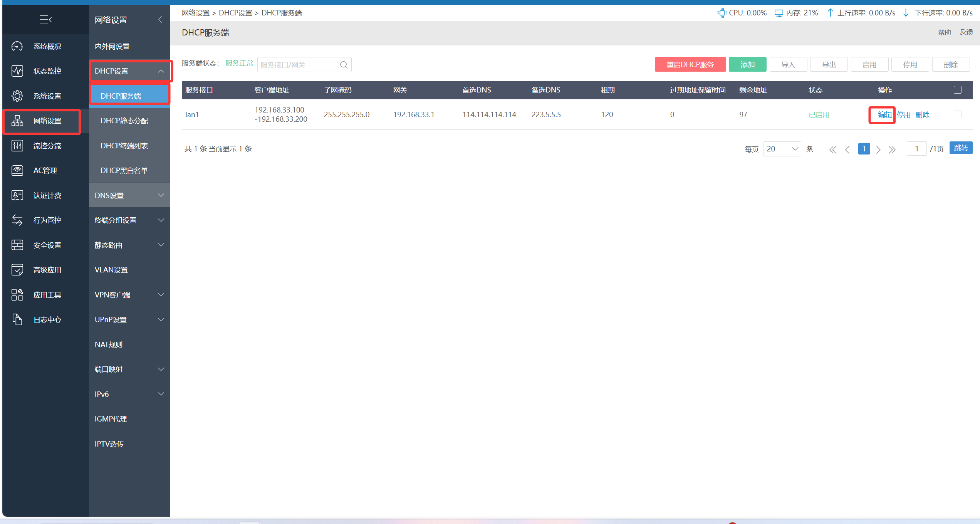This screenshot has width=980, height=524.
Task: Select the DHCP终端列表 menu item
Action: (x=124, y=146)
